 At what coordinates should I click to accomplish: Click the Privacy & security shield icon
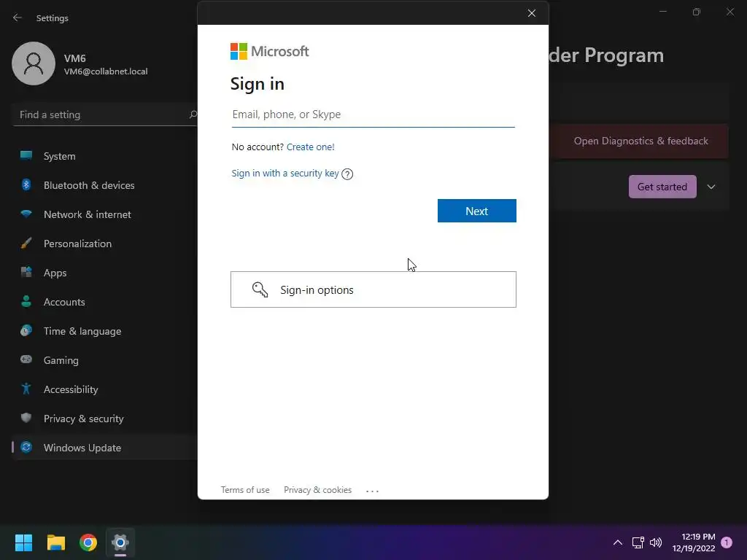(26, 418)
